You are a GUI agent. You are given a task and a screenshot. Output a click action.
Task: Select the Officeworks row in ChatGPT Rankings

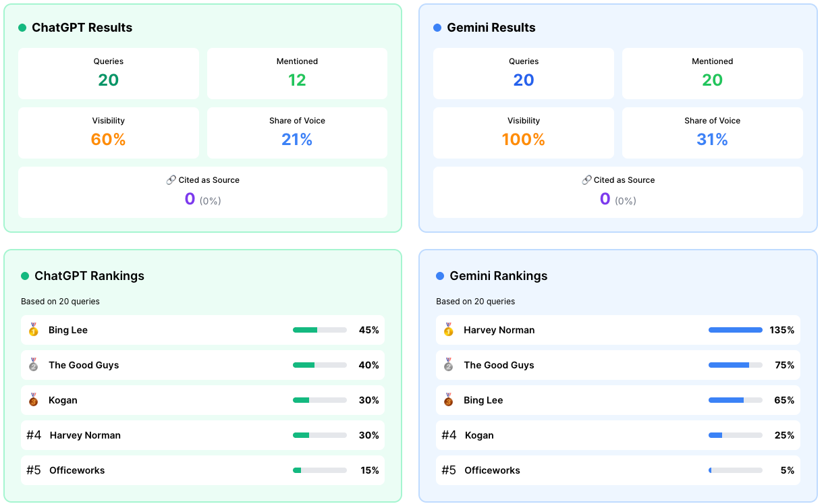tap(202, 470)
